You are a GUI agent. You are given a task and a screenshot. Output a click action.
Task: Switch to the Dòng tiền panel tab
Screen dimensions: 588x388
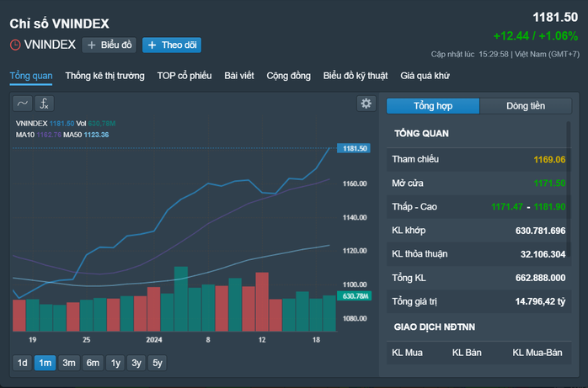point(526,106)
